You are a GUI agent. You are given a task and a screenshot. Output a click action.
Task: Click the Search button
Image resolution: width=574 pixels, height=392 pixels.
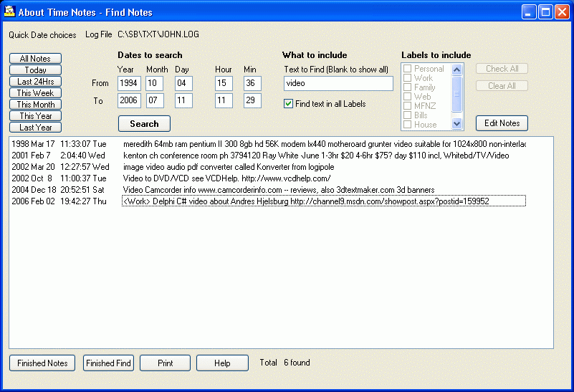(x=144, y=124)
